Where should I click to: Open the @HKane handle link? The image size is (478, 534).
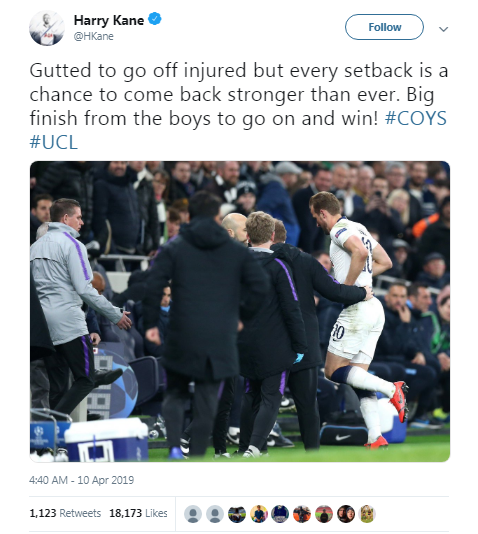click(x=94, y=36)
